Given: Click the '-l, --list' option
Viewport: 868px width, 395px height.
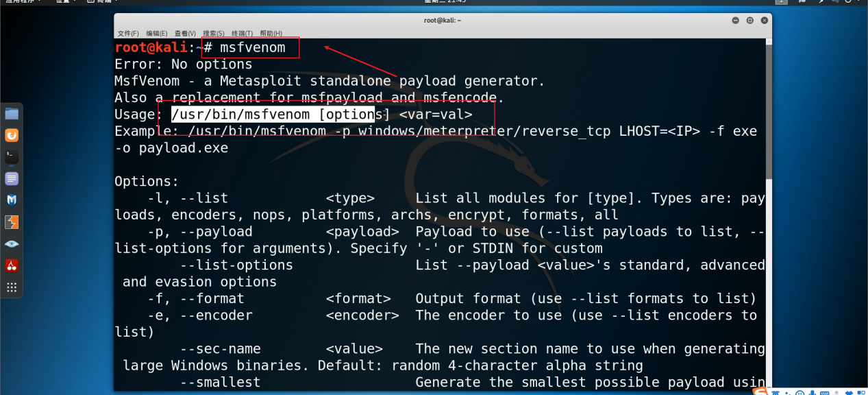Looking at the screenshot, I should tap(188, 198).
